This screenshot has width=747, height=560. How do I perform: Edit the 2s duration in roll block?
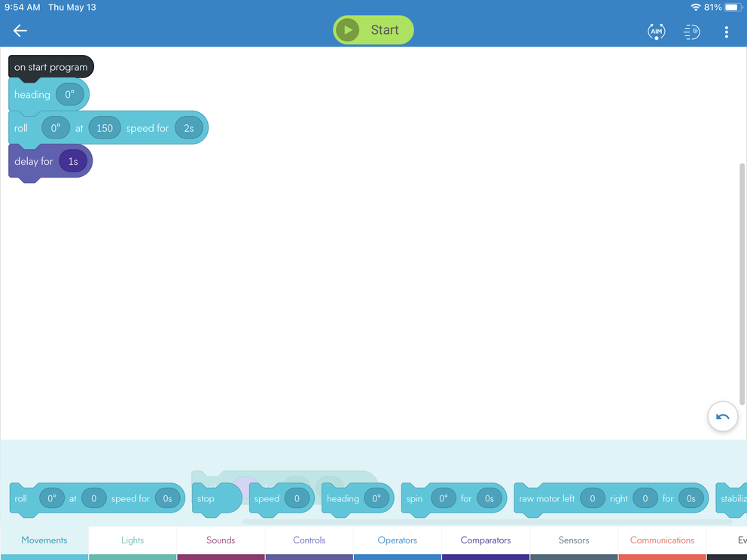189,128
